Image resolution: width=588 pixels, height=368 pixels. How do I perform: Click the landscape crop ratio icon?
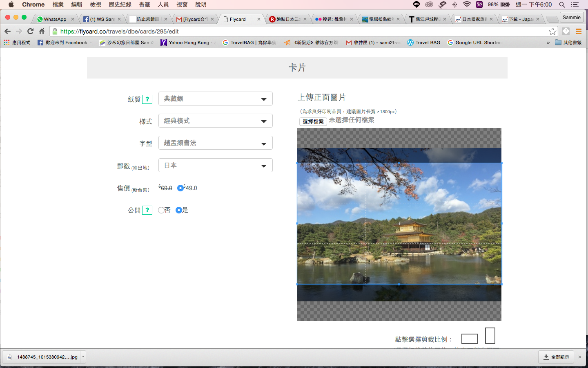tap(469, 339)
